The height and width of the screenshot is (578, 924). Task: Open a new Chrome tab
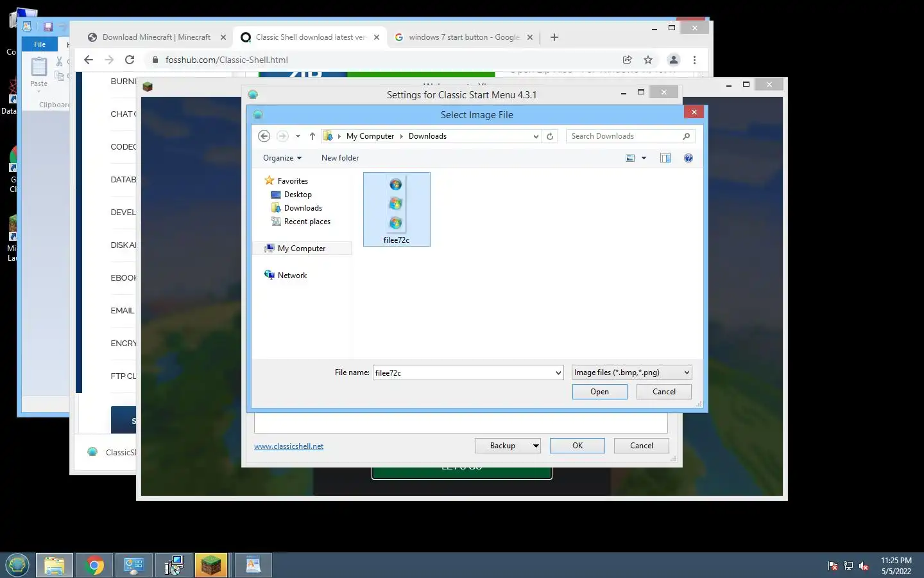[554, 37]
